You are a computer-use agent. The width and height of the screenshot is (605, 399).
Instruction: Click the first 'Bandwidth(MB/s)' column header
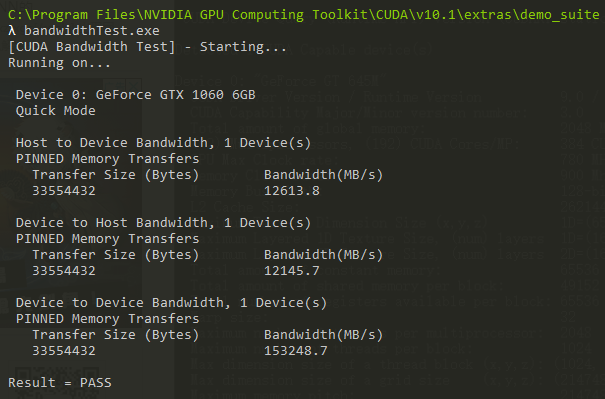click(323, 175)
